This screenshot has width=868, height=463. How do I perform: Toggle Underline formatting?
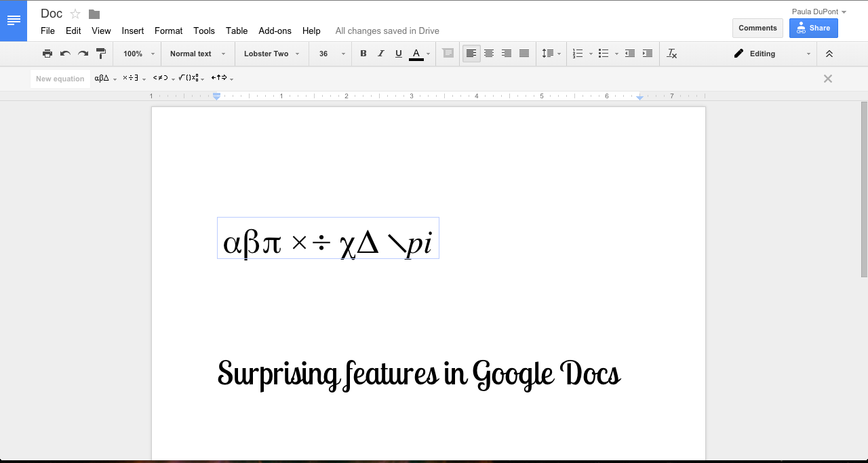pos(398,54)
